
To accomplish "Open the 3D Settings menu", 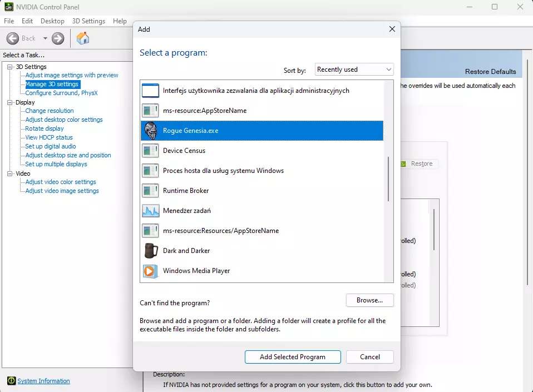I will (x=88, y=21).
